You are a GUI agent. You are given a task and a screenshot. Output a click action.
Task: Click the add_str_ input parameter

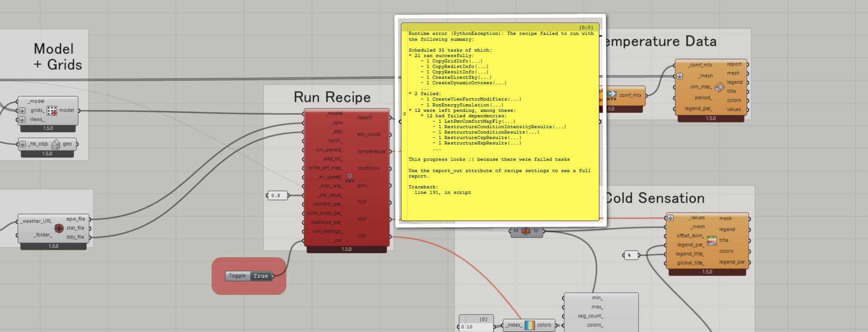point(333,159)
